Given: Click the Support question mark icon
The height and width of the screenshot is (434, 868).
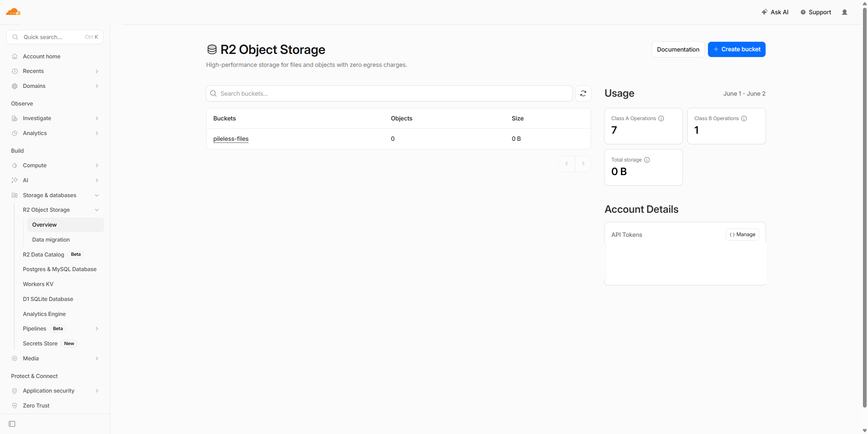Looking at the screenshot, I should point(803,12).
